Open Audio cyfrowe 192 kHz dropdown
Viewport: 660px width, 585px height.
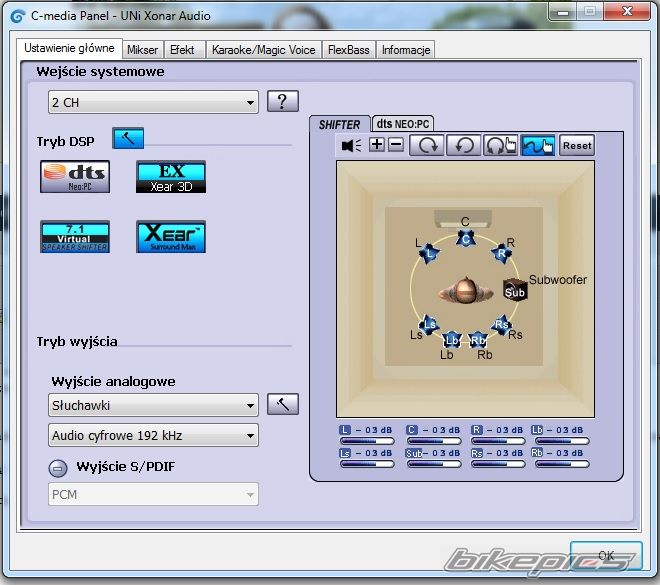click(x=153, y=435)
